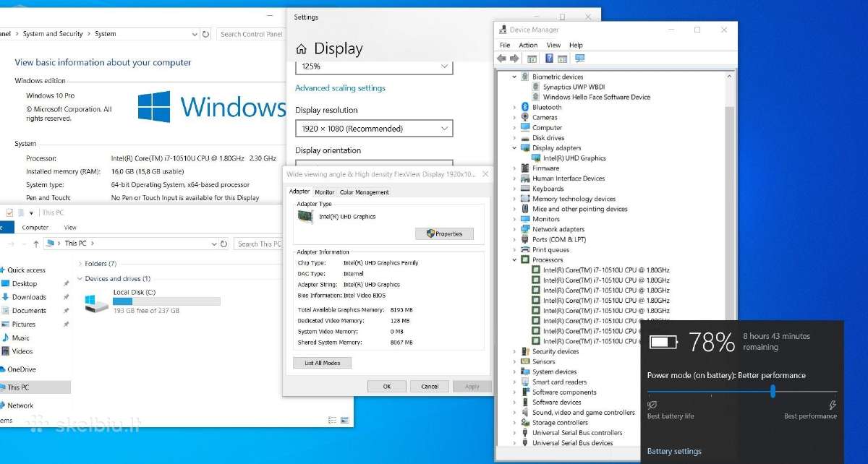Click the Settings home icon beside Display
Image resolution: width=868 pixels, height=464 pixels.
point(302,49)
